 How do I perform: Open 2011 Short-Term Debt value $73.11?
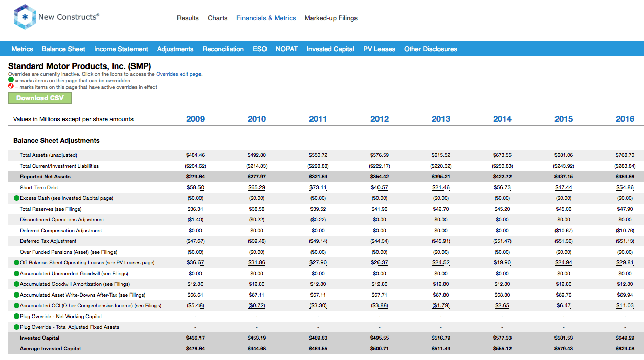318,188
